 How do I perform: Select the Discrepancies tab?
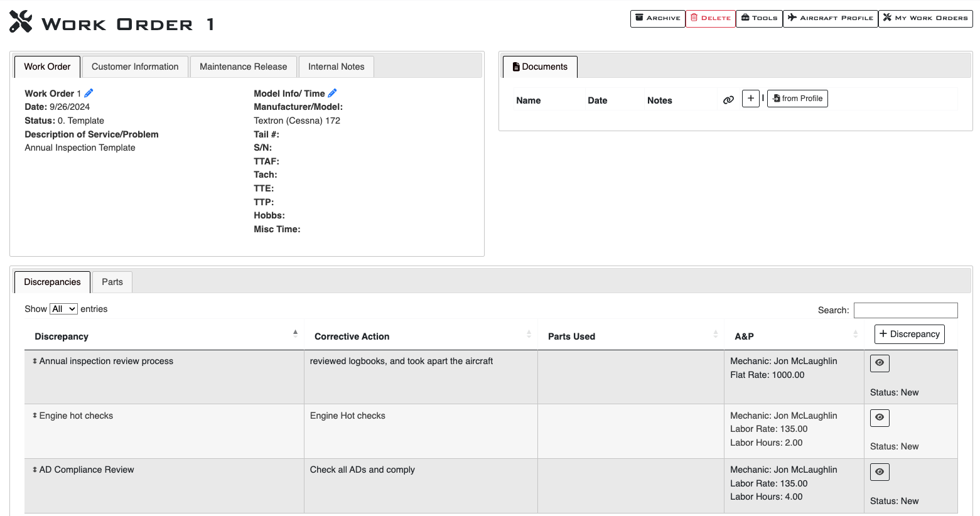[x=52, y=282]
